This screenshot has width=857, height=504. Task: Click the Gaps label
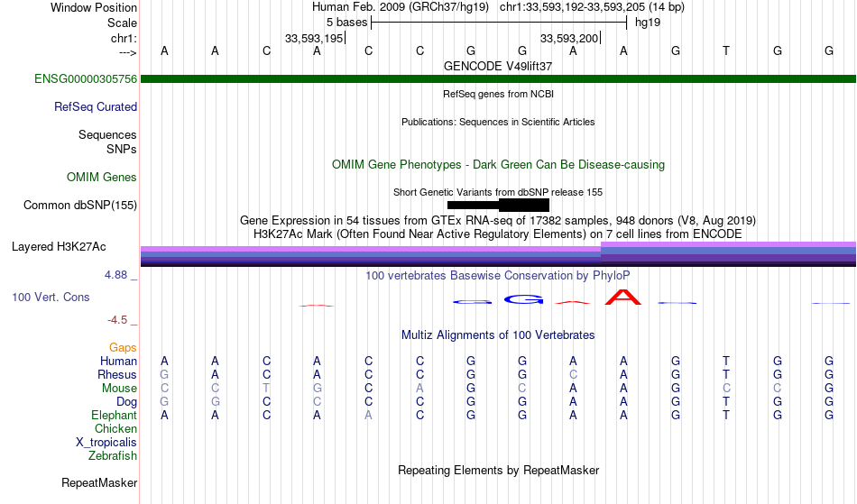click(x=123, y=347)
